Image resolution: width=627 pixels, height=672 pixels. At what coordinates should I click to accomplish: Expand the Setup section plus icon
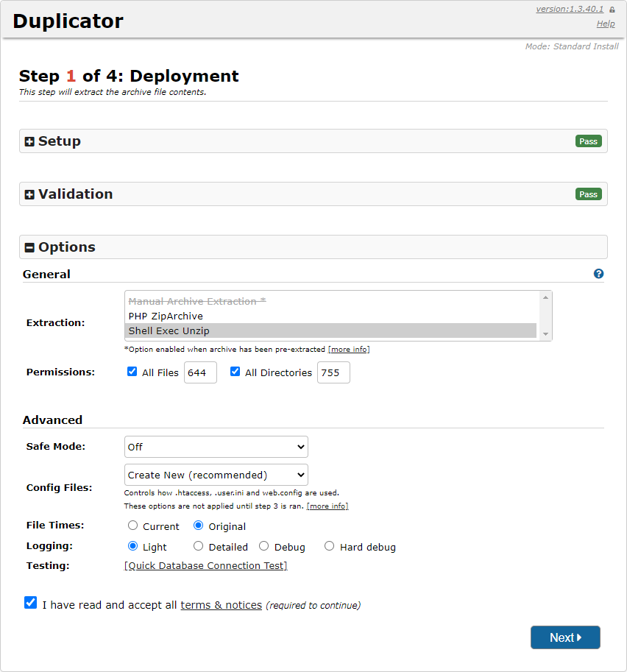[29, 141]
